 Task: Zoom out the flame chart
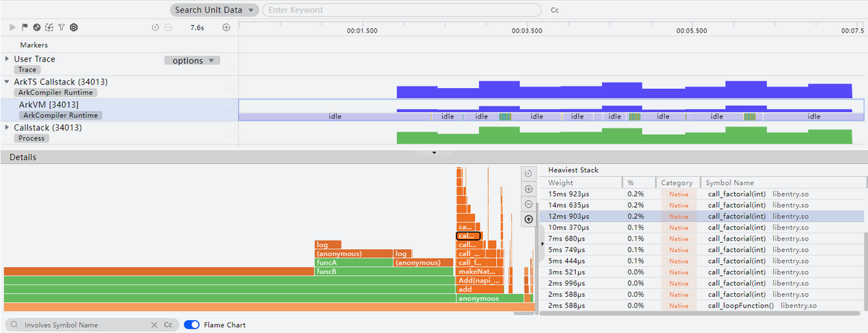point(528,204)
